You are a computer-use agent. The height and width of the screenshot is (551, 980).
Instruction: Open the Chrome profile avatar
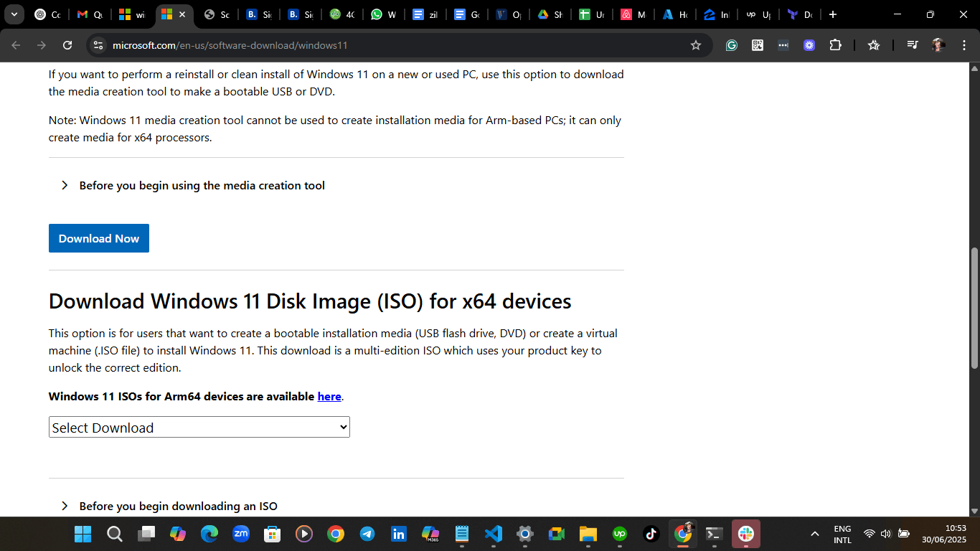point(938,45)
